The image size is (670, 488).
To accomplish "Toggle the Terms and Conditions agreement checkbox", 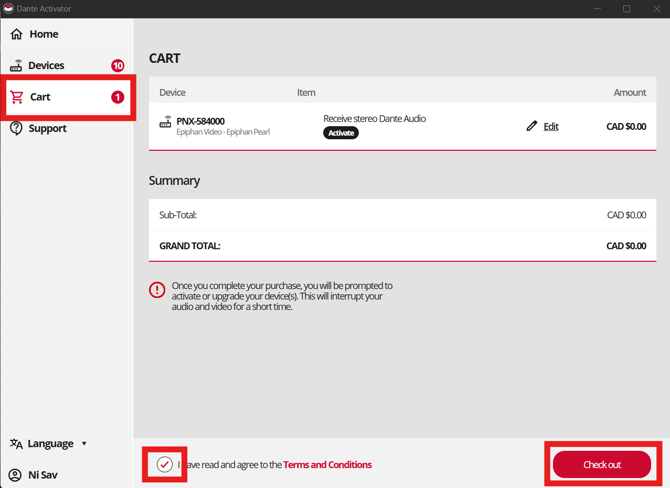I will click(x=165, y=464).
